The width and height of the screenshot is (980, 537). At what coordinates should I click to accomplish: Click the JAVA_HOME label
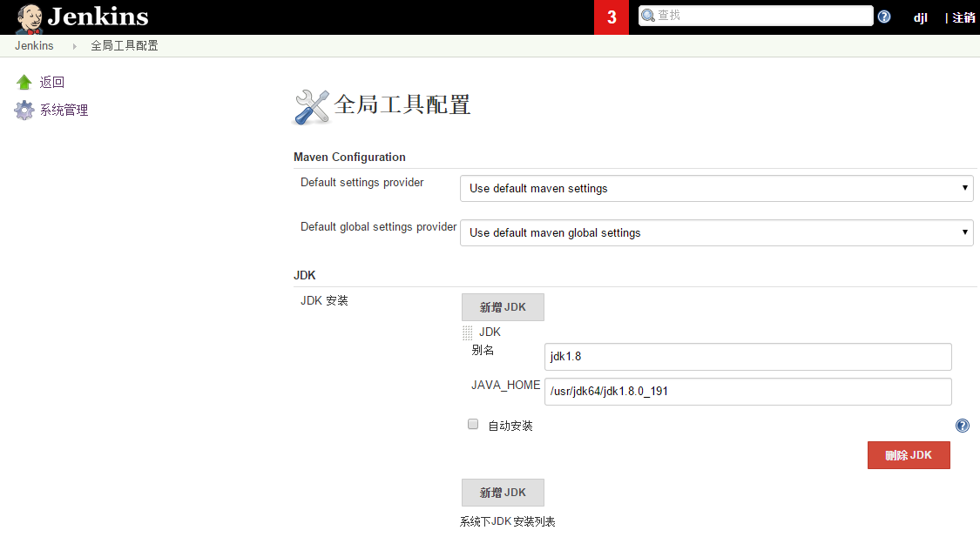pos(505,386)
